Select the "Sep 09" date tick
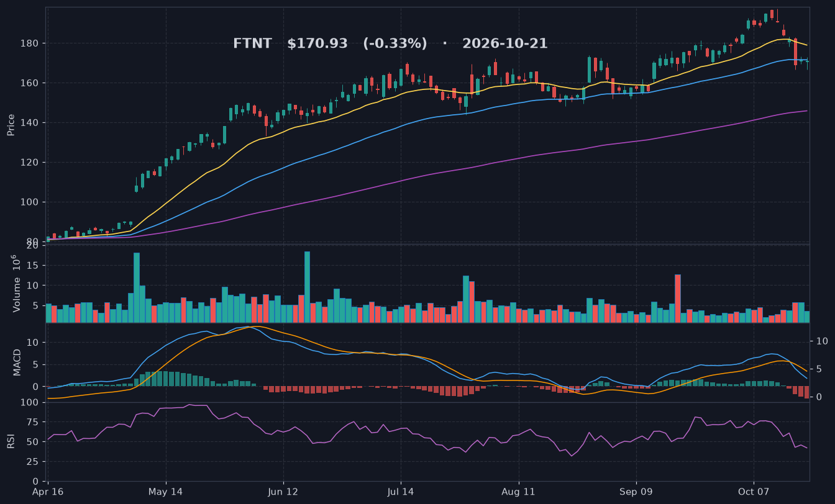This screenshot has height=504, width=835. (x=636, y=492)
